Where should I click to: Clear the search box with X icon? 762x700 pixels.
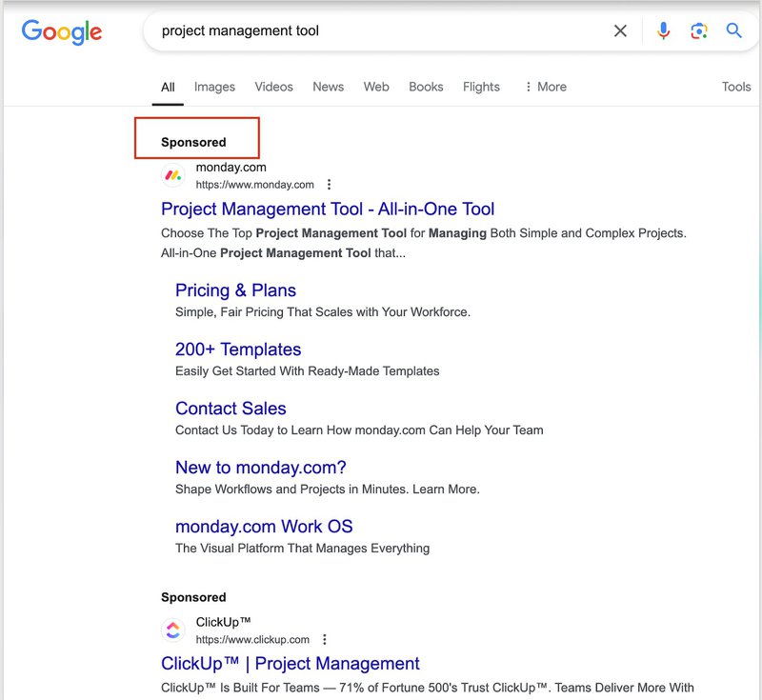click(620, 31)
